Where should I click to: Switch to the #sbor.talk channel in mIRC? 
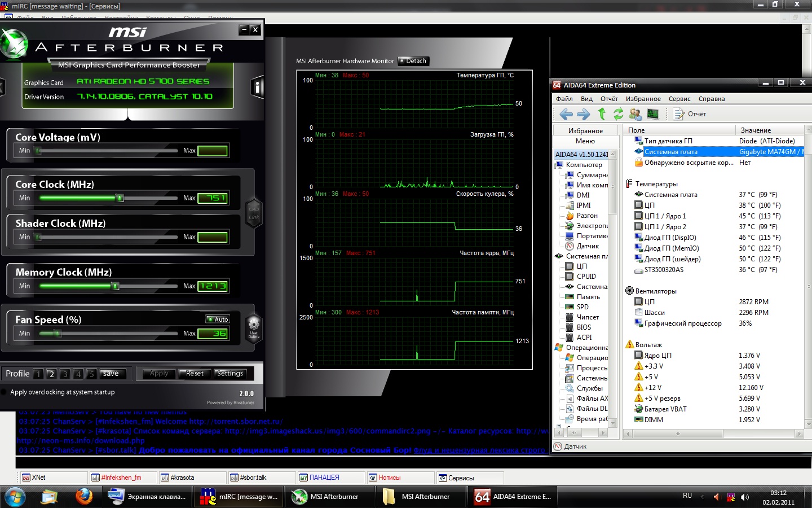coord(261,478)
